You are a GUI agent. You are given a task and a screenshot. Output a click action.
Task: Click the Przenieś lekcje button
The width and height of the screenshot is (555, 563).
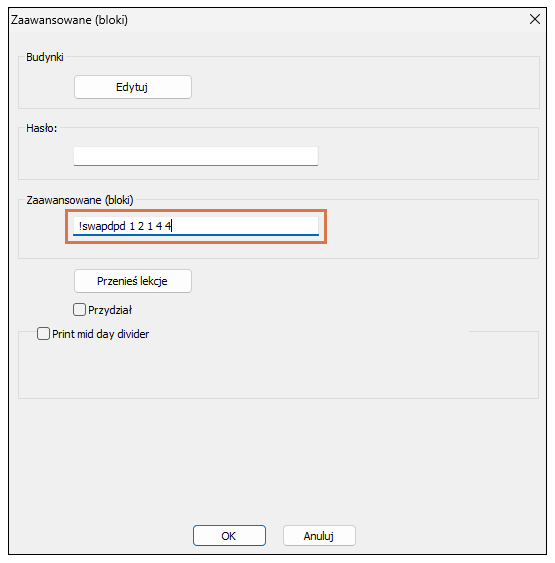133,281
